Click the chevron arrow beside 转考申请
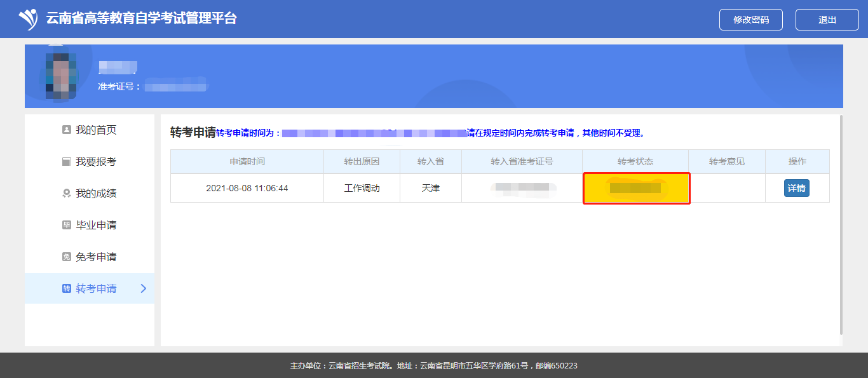This screenshot has width=868, height=378. pyautogui.click(x=143, y=288)
